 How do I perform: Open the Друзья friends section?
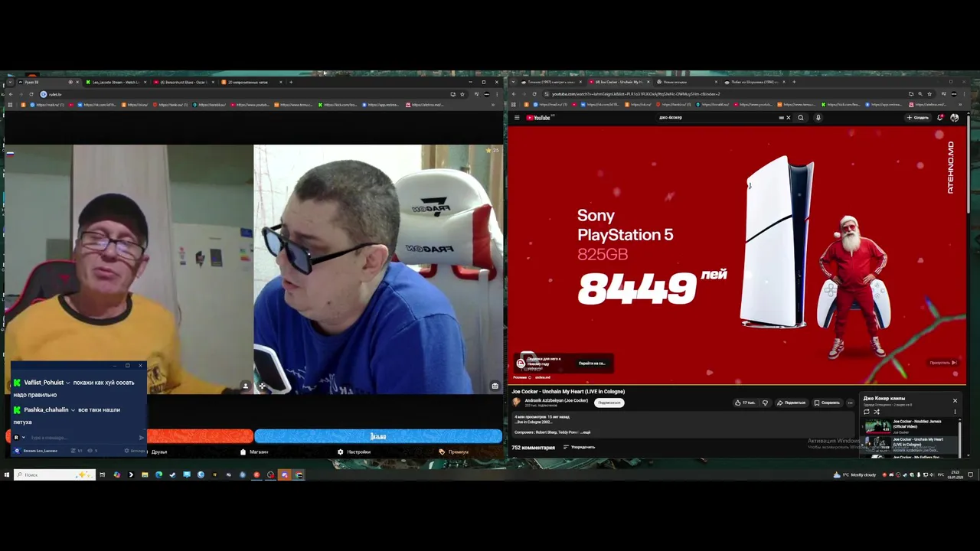[158, 452]
